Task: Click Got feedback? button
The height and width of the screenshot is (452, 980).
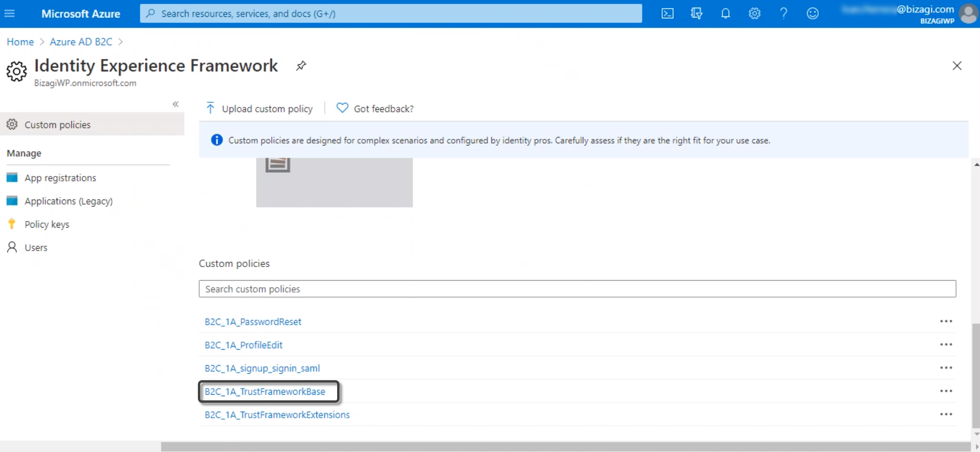Action: pos(375,108)
